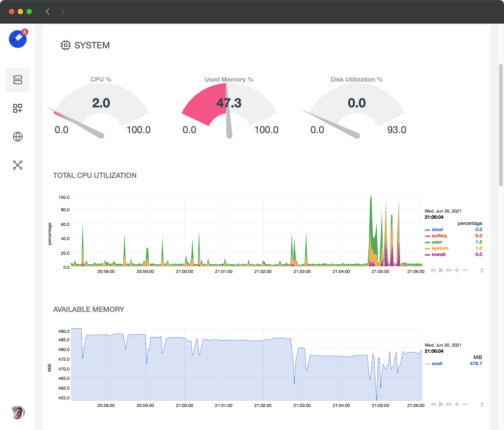Click the back navigation arrow in the title bar

click(x=47, y=12)
